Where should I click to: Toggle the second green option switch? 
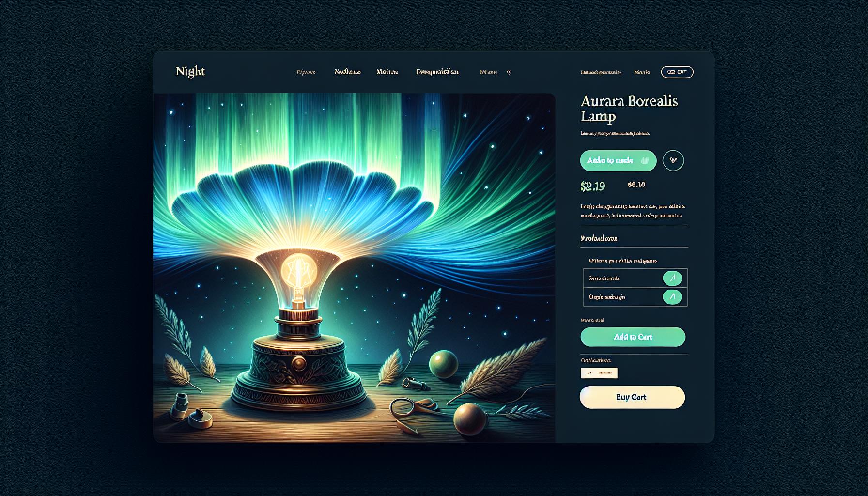click(x=672, y=297)
